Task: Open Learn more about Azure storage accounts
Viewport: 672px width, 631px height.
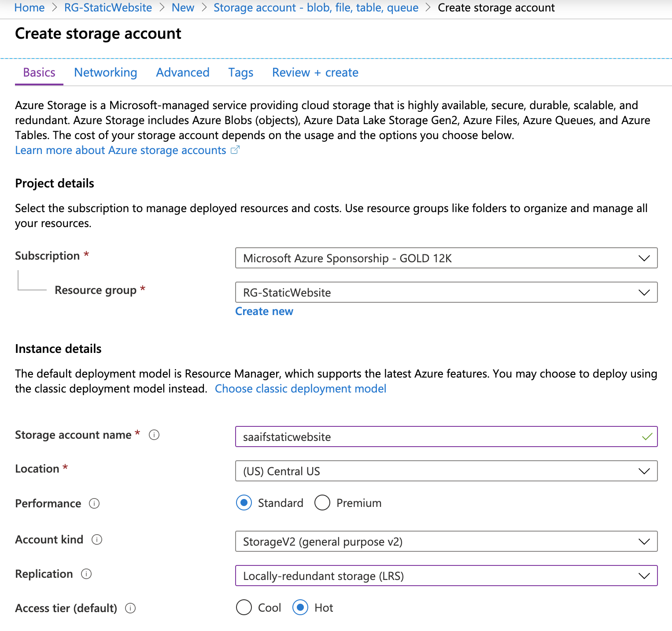Action: 121,150
